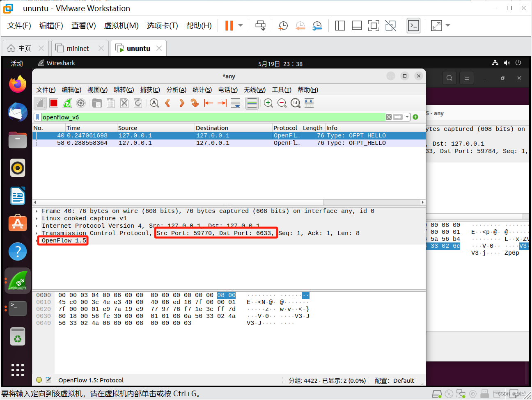Zoom in on packet list text
Image resolution: width=532 pixels, height=400 pixels.
268,103
